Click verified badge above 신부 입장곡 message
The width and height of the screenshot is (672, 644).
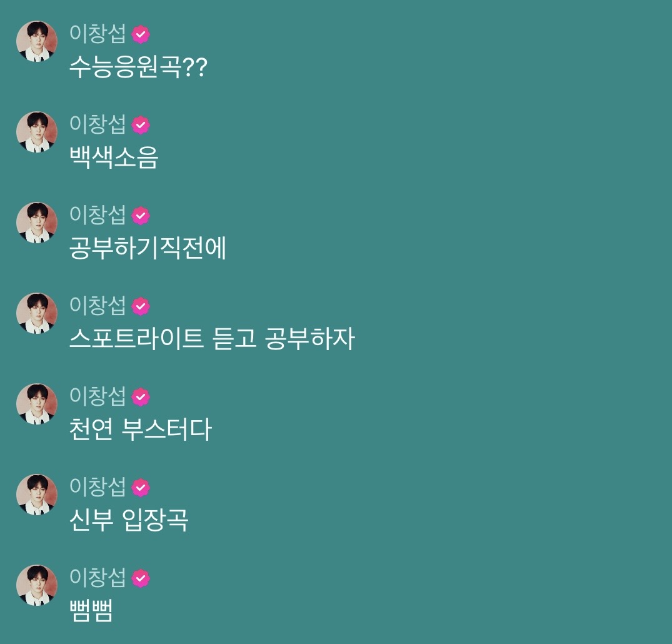pos(141,488)
